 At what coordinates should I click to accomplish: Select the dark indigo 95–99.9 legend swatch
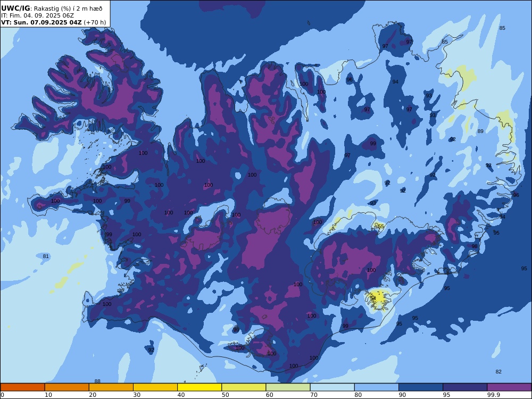coord(465,387)
